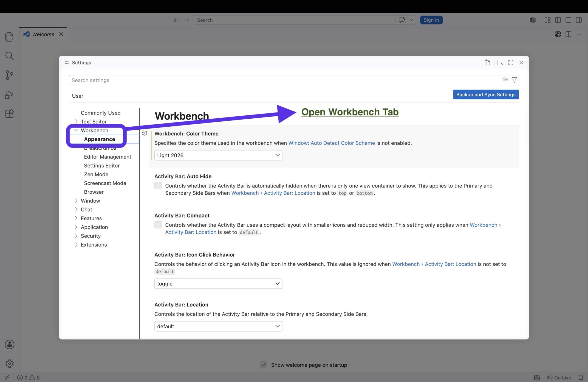Screen dimensions: 588x382
Task: Toggle the Secondary Side Bar icon
Action: [x=579, y=20]
